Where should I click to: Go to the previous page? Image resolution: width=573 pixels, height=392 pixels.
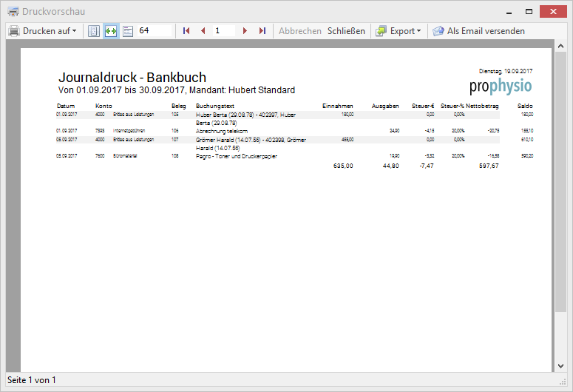[x=203, y=31]
